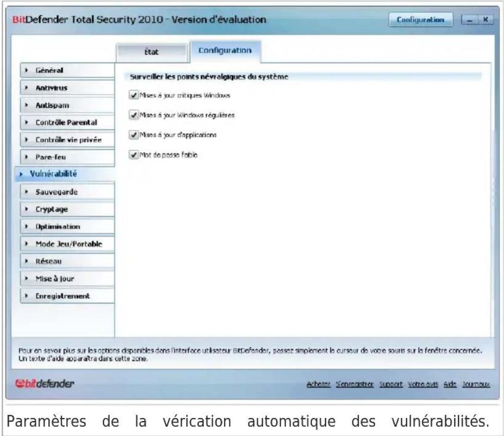Click the Mode Jeu/Portable arrow icon
The height and width of the screenshot is (436, 504).
coord(27,244)
